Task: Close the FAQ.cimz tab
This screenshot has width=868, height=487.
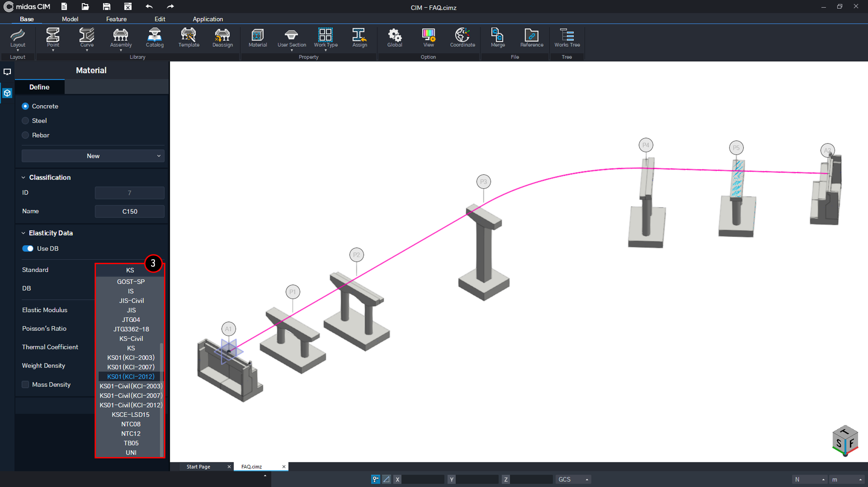Action: point(284,467)
